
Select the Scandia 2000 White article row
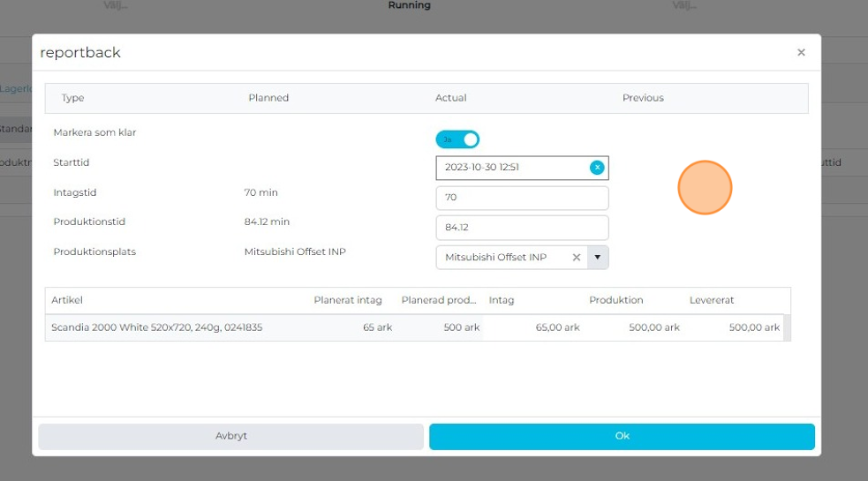pos(156,327)
